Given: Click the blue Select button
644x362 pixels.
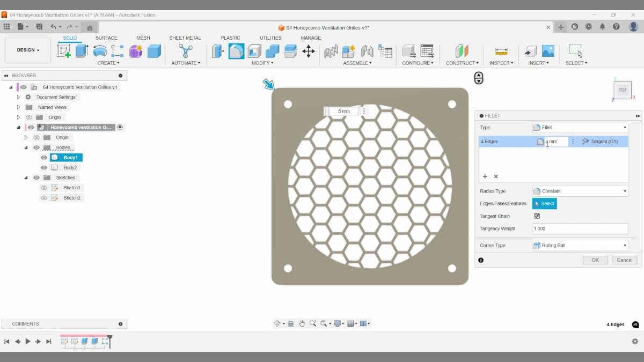Looking at the screenshot, I should tap(545, 204).
